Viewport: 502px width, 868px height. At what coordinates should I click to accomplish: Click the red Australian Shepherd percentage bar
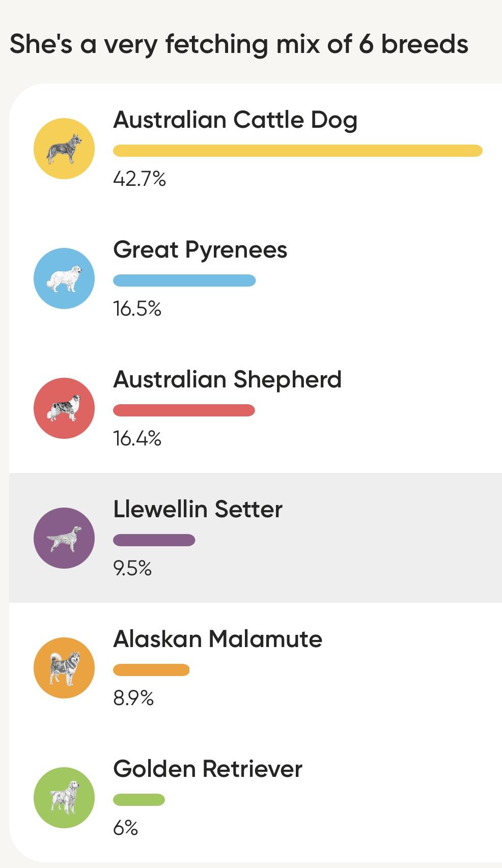pyautogui.click(x=184, y=410)
